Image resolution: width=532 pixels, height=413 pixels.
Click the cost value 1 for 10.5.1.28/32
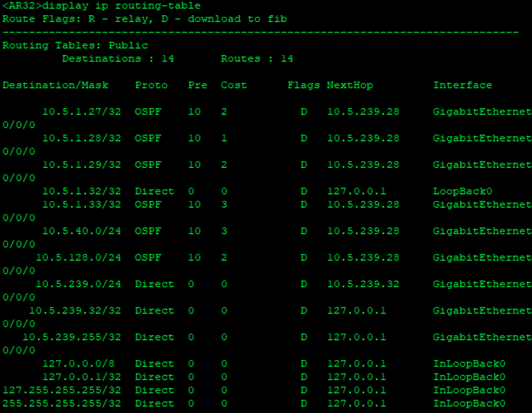(224, 138)
